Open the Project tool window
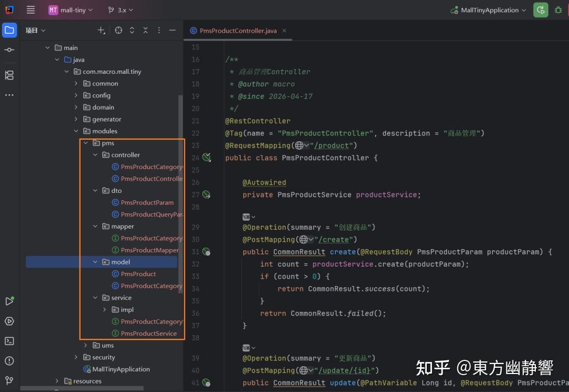Screen dimensions: 569x392 pos(9,30)
